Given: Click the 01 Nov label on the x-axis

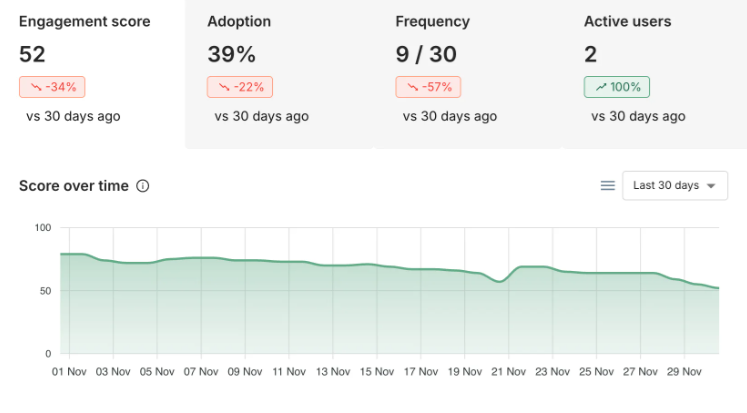Looking at the screenshot, I should point(70,373).
